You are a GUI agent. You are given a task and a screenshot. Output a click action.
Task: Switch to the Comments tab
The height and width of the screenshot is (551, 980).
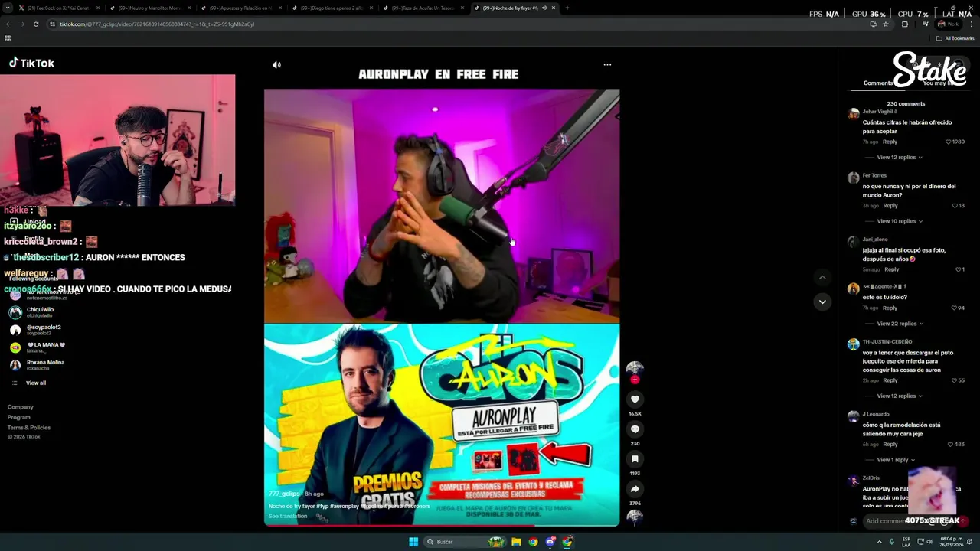(x=878, y=83)
